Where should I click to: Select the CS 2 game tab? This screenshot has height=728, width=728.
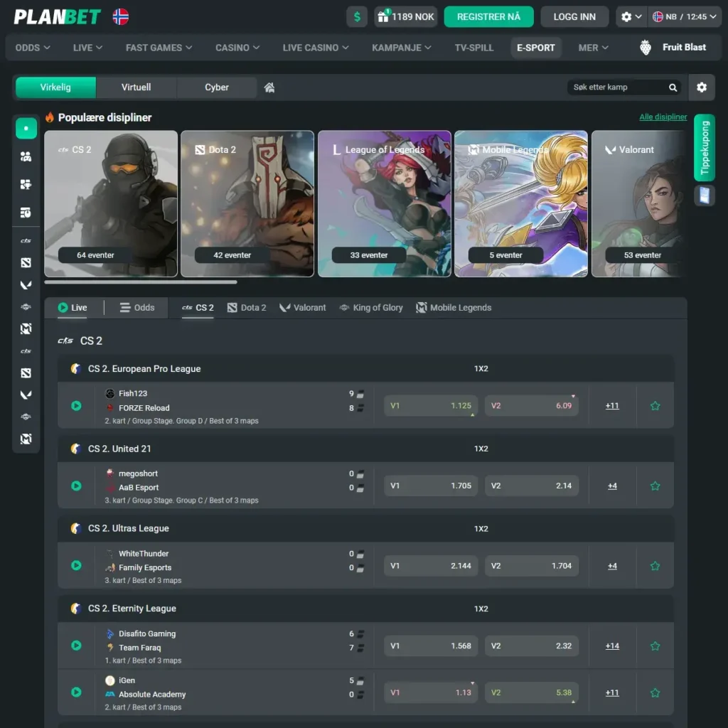click(x=198, y=308)
